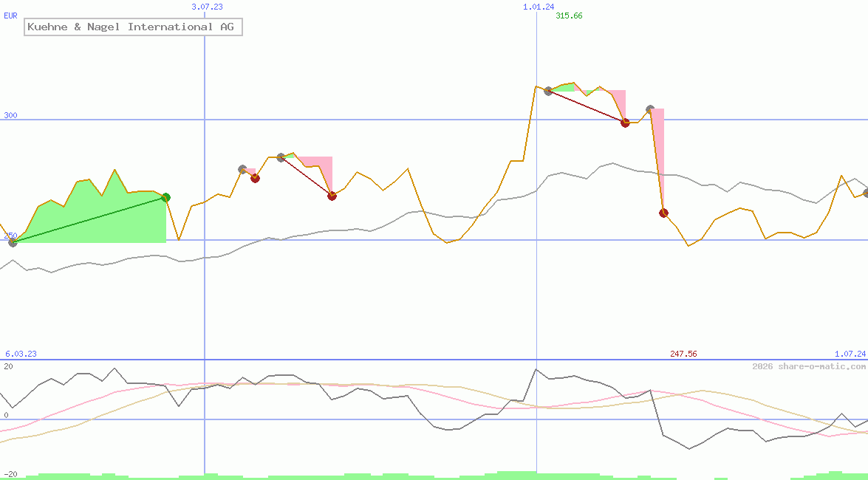The height and width of the screenshot is (480, 868).
Task: Click the gray dot just after the 1.01.24 line
Action: tap(548, 91)
